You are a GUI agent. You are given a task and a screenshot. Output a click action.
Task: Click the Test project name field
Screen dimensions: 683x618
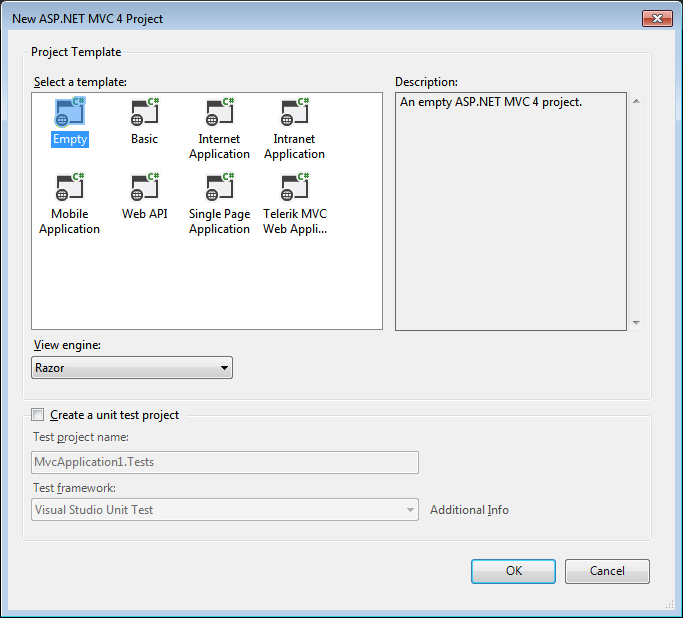coord(225,462)
